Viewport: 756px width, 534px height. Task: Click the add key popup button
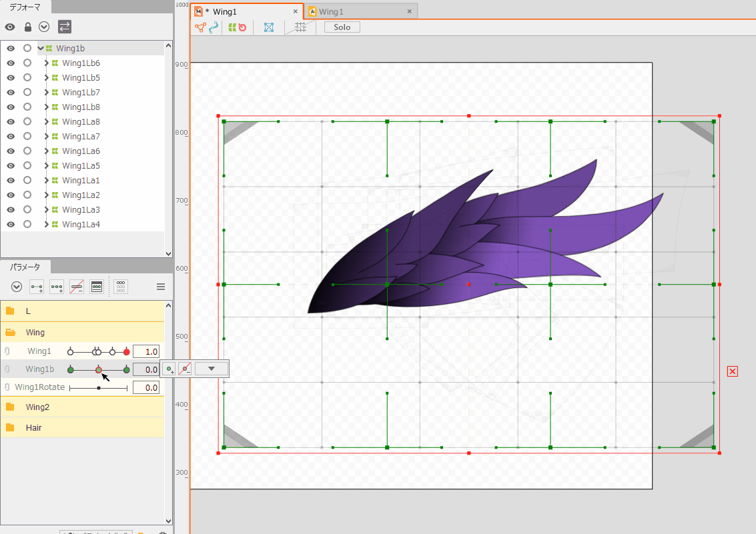(169, 369)
